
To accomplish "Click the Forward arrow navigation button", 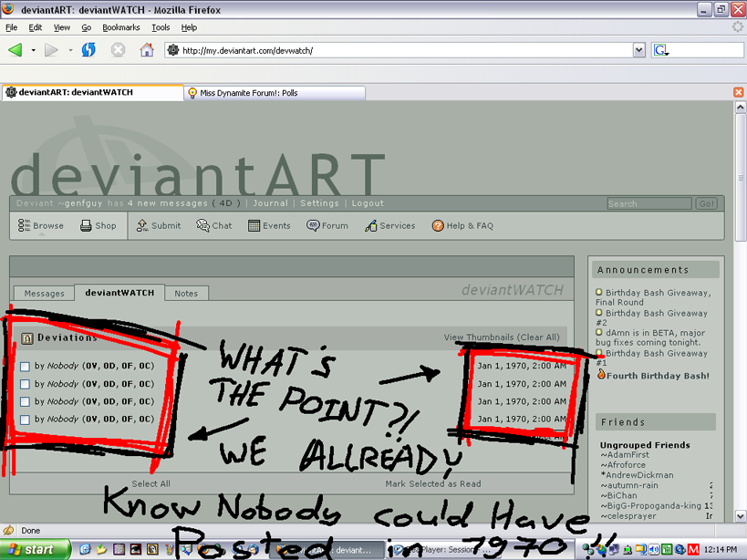I will pyautogui.click(x=51, y=49).
